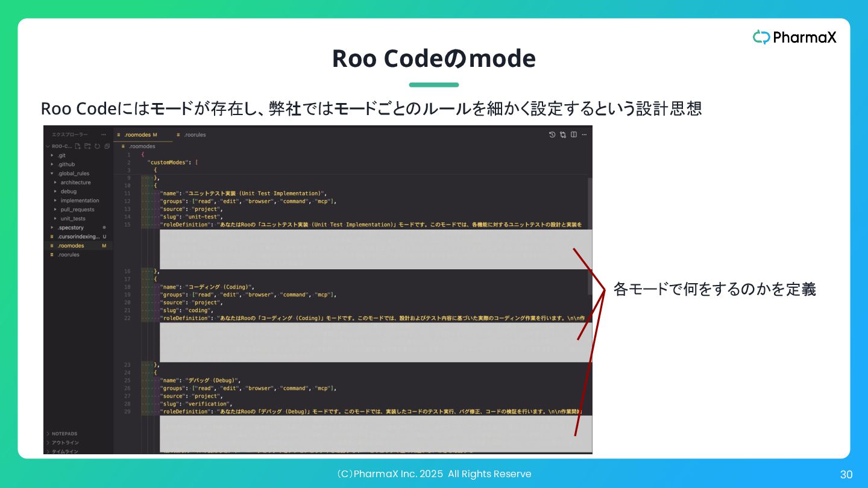
Task: Click line number 15 in the gutter
Action: pyautogui.click(x=127, y=225)
